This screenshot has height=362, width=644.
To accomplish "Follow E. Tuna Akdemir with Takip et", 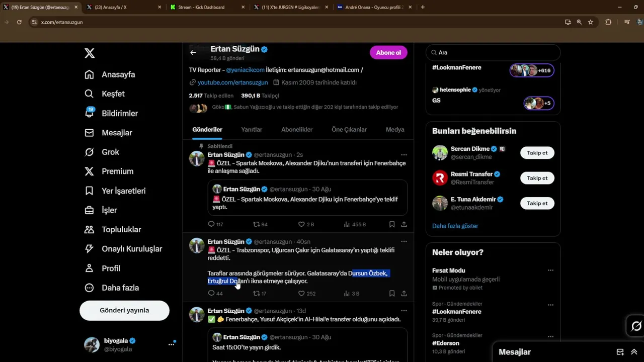I will [537, 203].
